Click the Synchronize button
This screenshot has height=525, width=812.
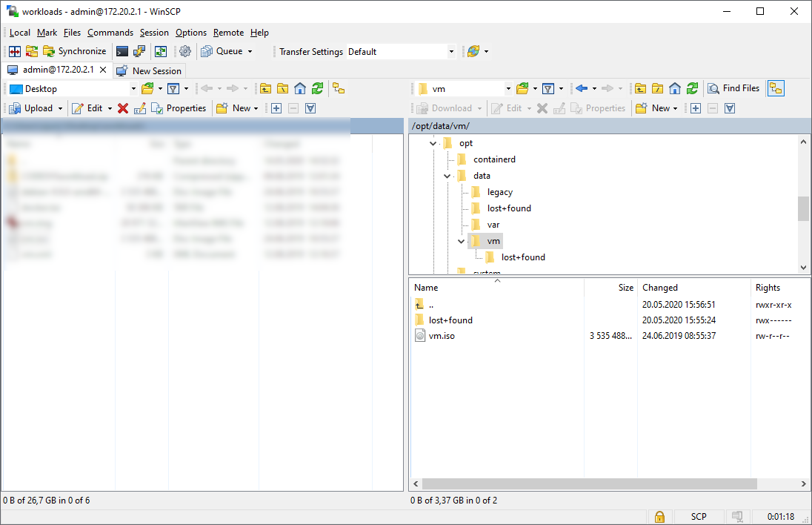(75, 51)
